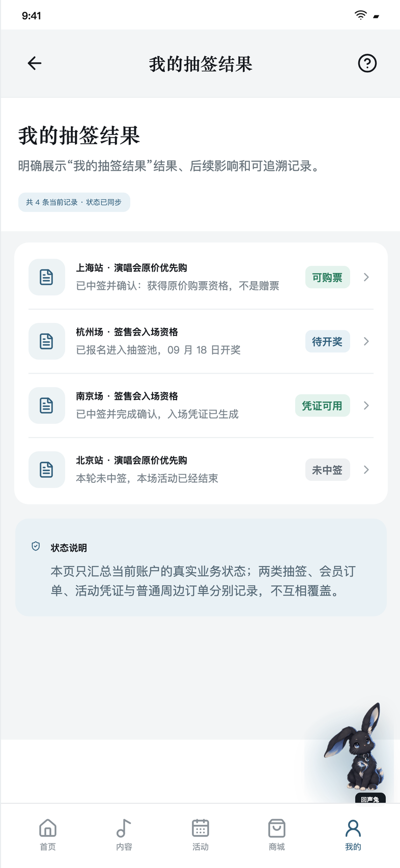The image size is (400, 868).
Task: Click the document icon for 上海站 record
Action: tap(46, 277)
